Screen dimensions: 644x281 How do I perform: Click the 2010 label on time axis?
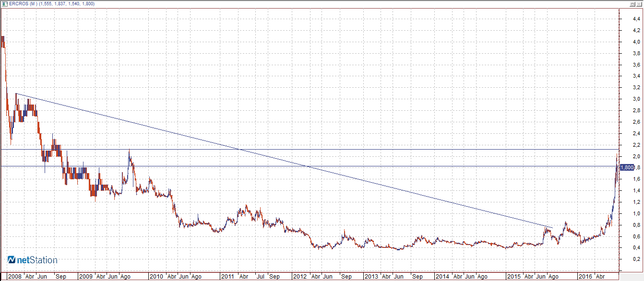coord(157,277)
